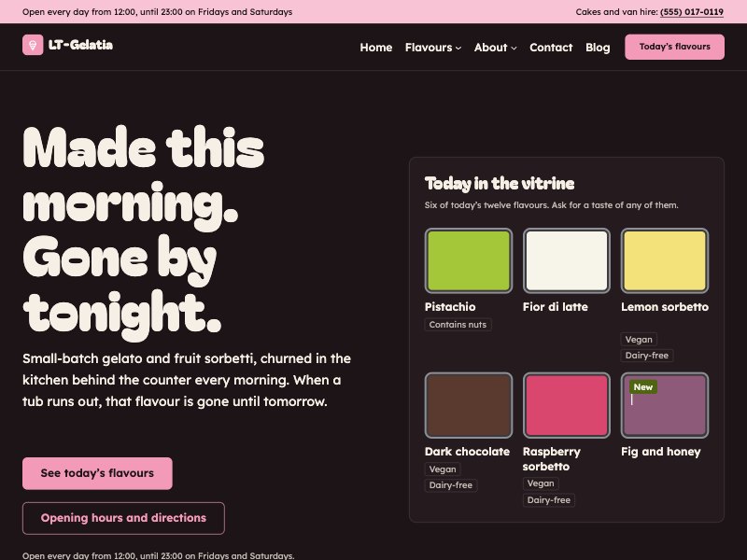Click the Dairy-free tag under Raspberry sorbetto

point(549,500)
